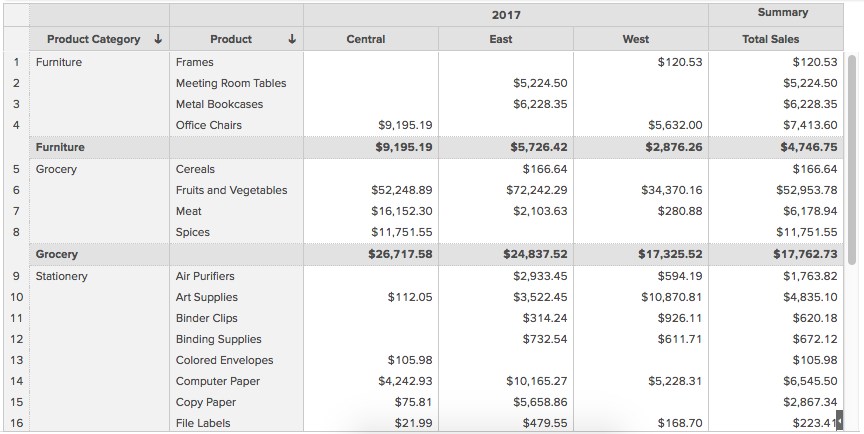This screenshot has width=864, height=434.
Task: Select the East column header
Action: tap(501, 40)
